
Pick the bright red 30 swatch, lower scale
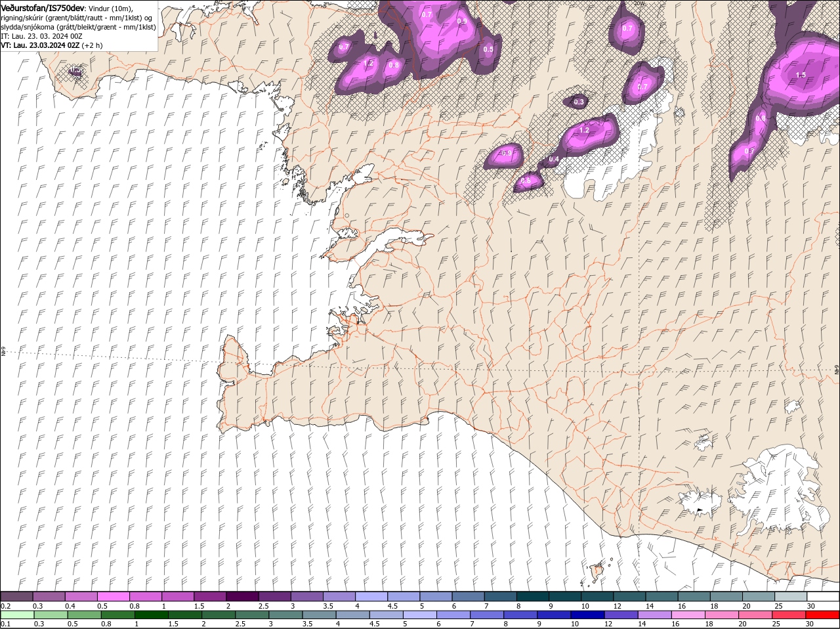pos(822,615)
